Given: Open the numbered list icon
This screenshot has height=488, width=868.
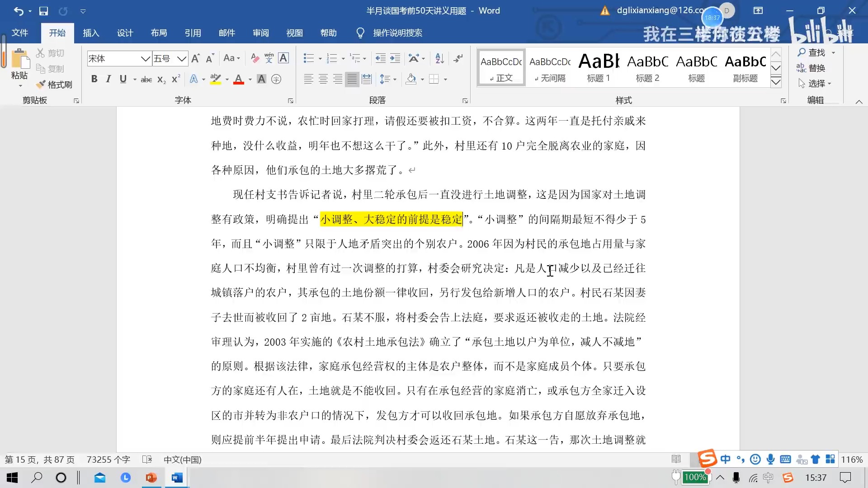Looking at the screenshot, I should [332, 58].
